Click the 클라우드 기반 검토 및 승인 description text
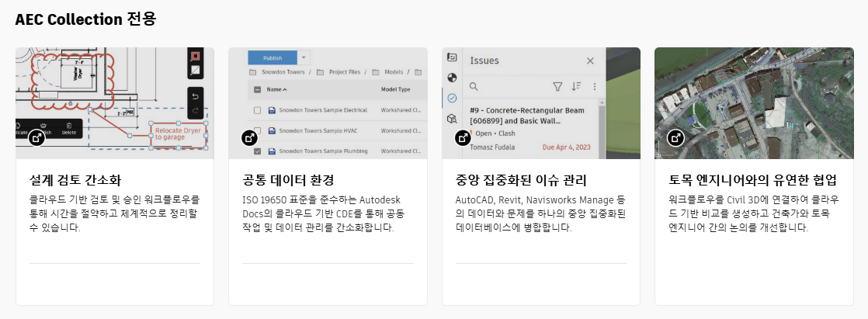868x319 pixels. [114, 213]
